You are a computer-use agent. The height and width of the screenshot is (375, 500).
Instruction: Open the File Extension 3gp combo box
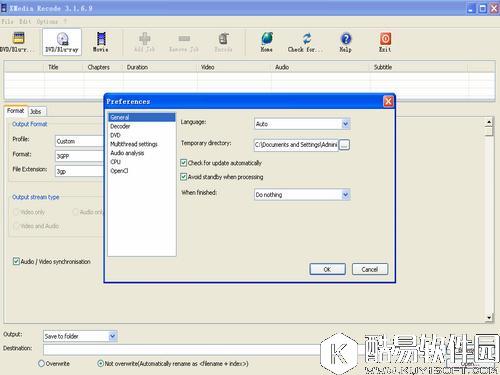coord(79,171)
